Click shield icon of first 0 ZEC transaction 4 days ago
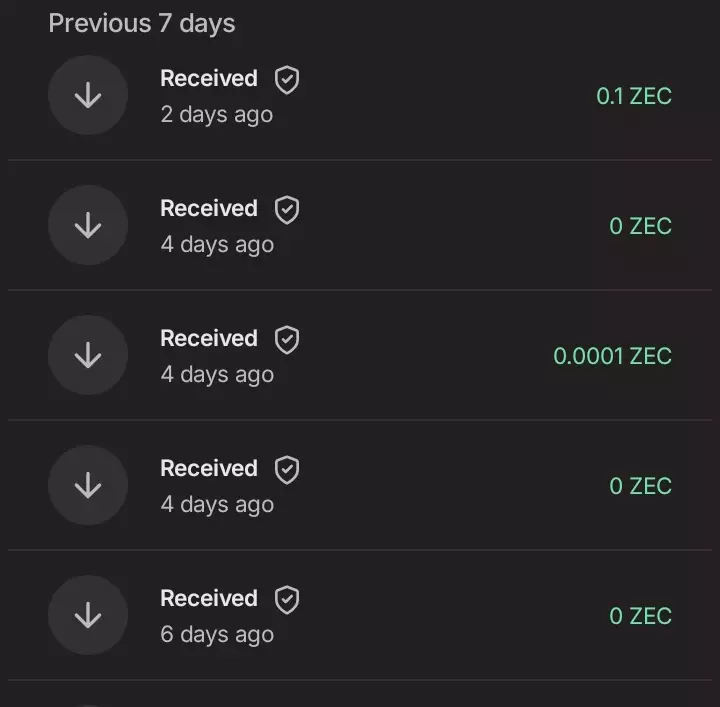The image size is (720, 707). [x=287, y=210]
